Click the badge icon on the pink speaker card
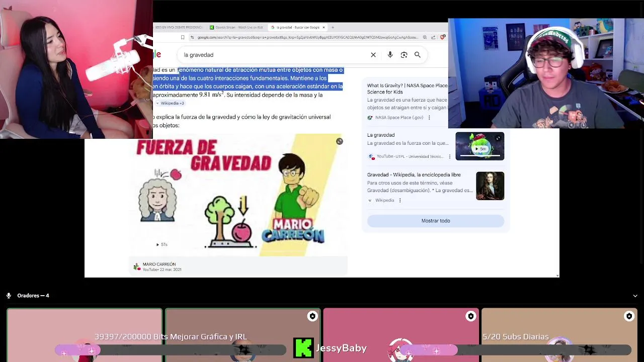The image size is (644, 362). 471,316
